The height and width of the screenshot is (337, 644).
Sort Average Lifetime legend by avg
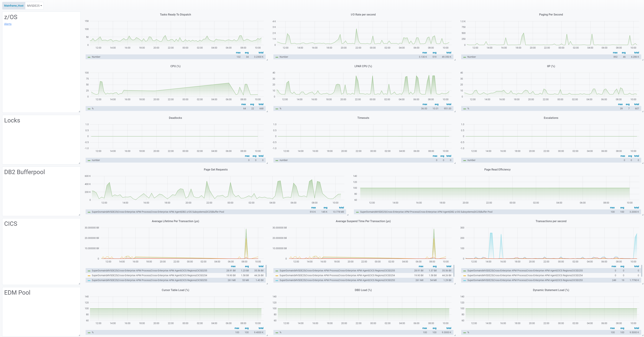pyautogui.click(x=247, y=267)
